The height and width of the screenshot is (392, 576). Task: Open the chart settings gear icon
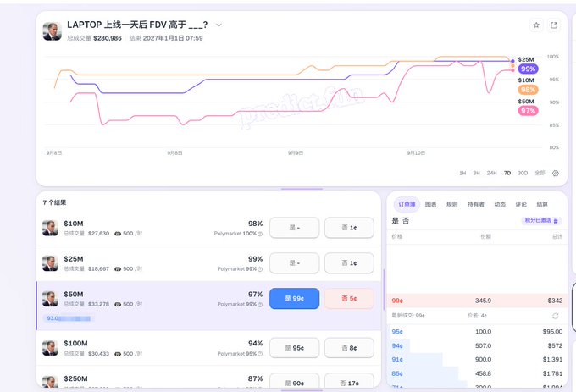(556, 173)
